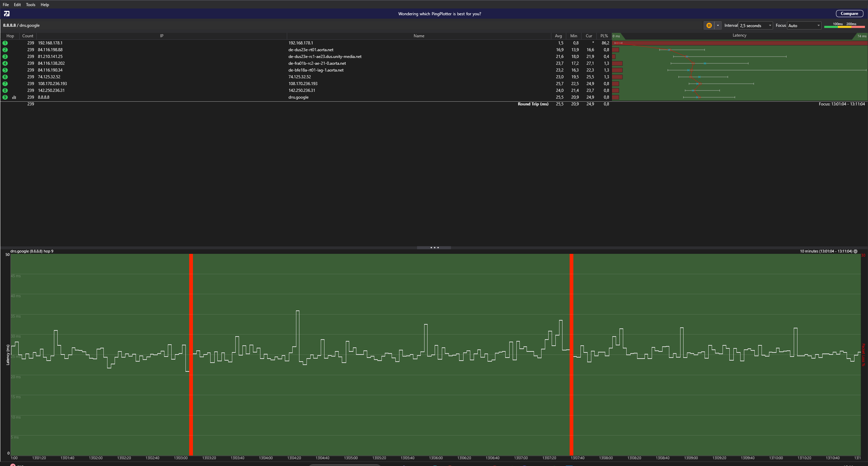This screenshot has height=466, width=868.
Task: Click the bar graph icon on hop 9
Action: [14, 97]
